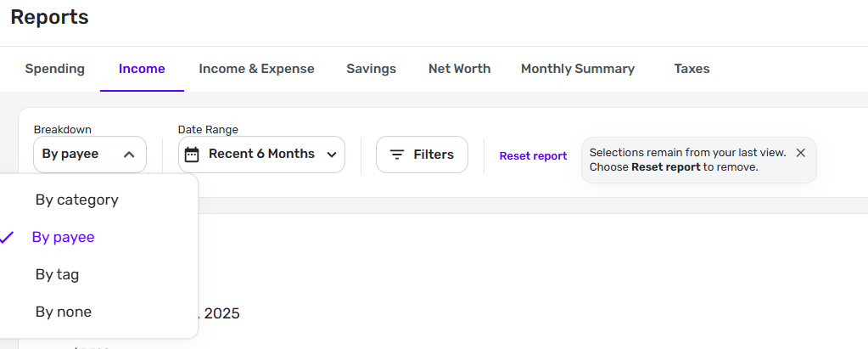Pick By none in breakdown list

[64, 312]
